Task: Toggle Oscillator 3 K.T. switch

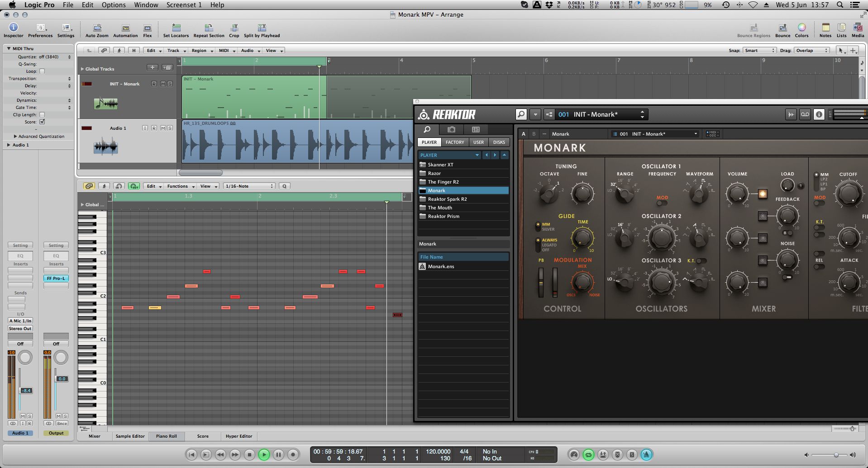Action: (701, 261)
